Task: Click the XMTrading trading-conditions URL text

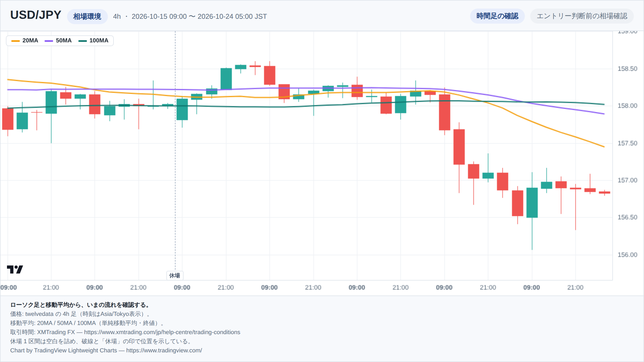Action: 162,332
